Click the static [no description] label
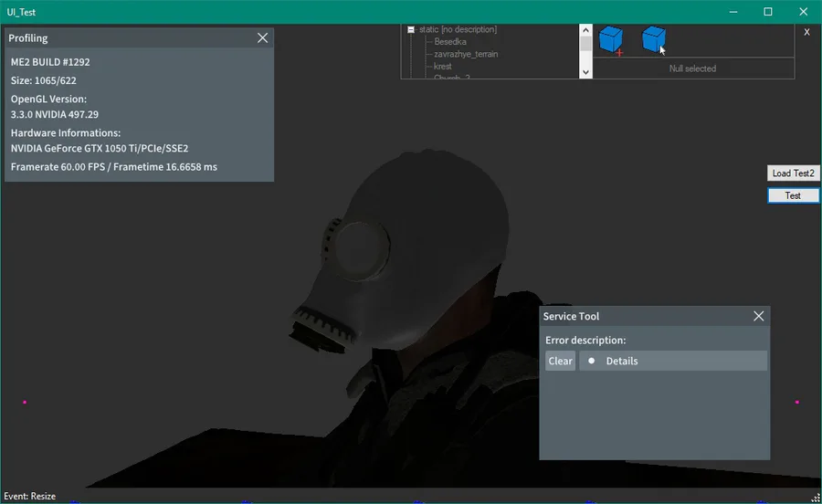Viewport: 822px width, 504px height. 458,29
